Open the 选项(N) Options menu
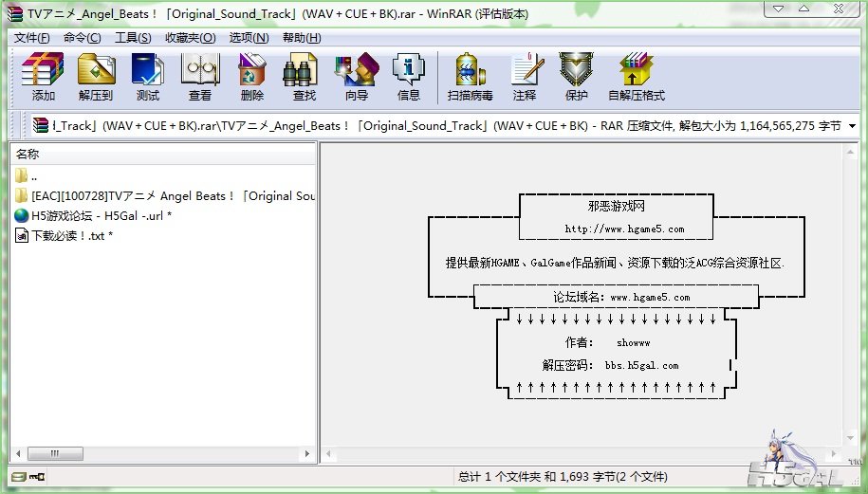Screen dimensions: 868x494 pyautogui.click(x=249, y=38)
